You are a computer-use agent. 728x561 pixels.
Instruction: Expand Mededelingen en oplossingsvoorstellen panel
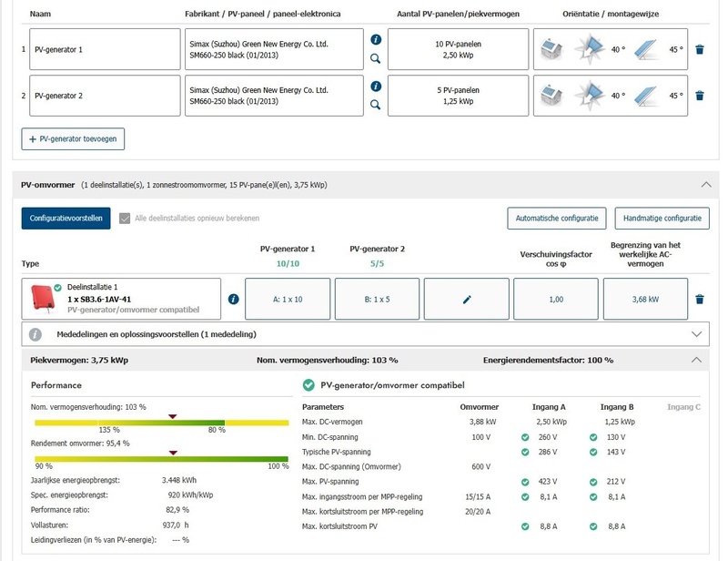coord(698,334)
